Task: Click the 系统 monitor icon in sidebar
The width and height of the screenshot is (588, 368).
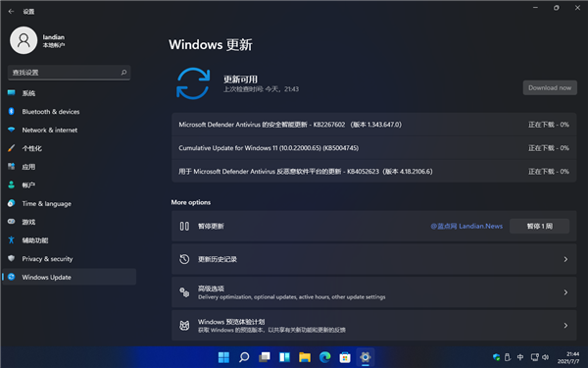Action: tap(11, 93)
